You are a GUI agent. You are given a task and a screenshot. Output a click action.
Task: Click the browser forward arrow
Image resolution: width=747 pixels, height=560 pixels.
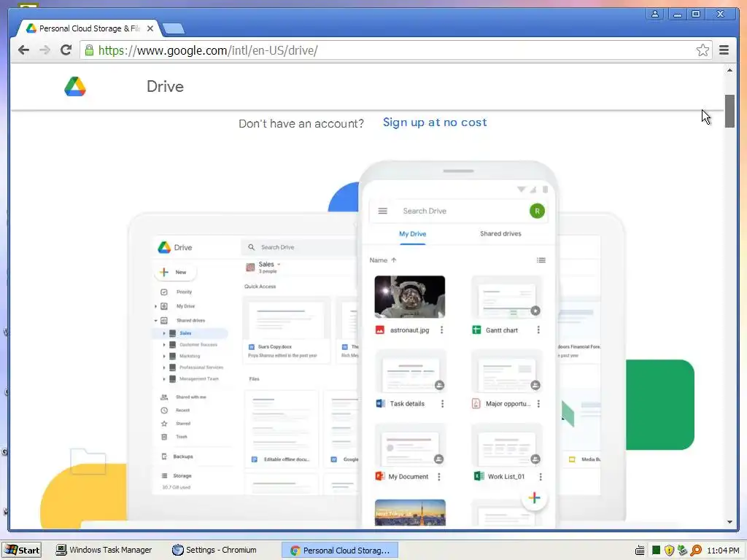pyautogui.click(x=44, y=50)
